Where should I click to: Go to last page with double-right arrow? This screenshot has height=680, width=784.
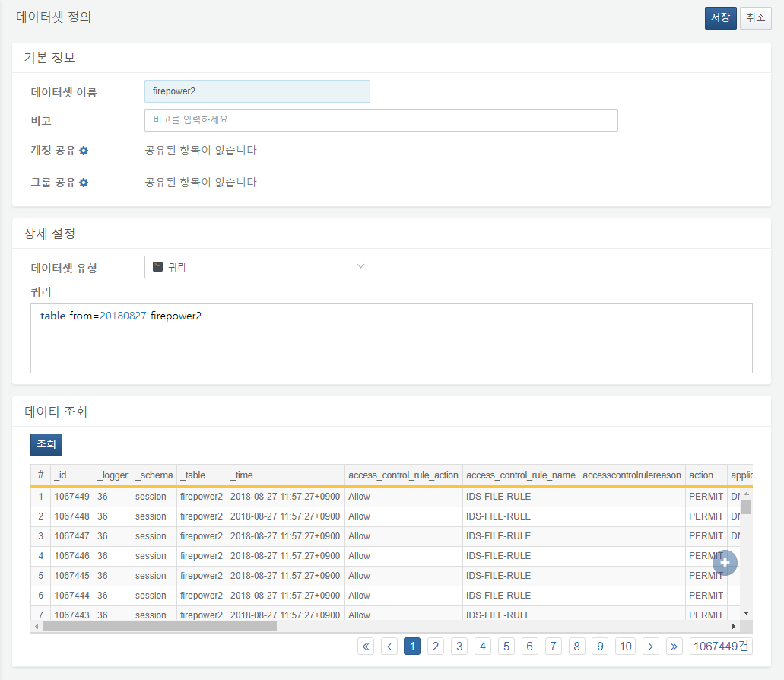674,647
